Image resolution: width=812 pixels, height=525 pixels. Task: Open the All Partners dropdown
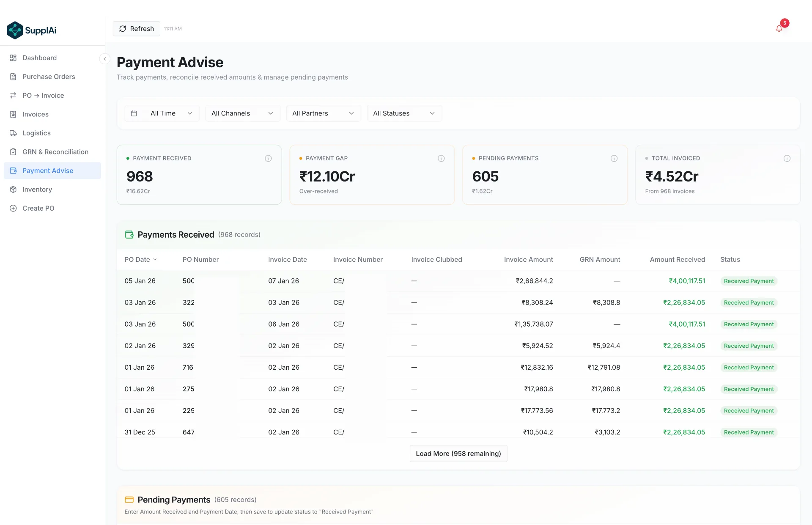(324, 113)
